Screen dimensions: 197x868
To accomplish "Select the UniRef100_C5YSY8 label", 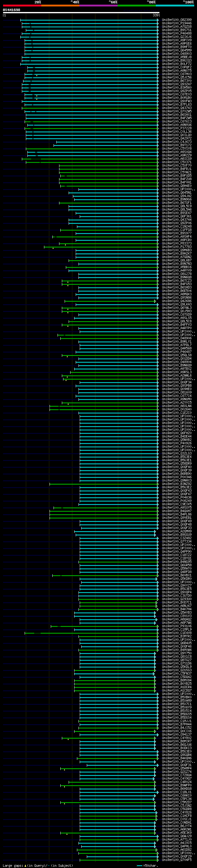I will (x=177, y=149).
